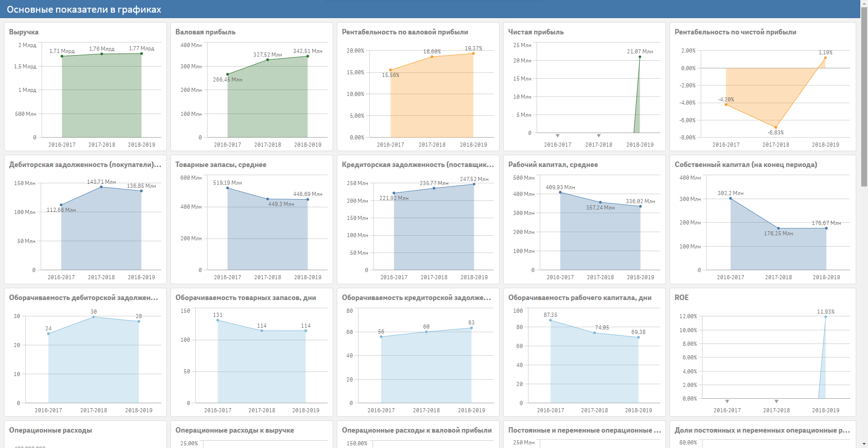
Task: Click the ROE chart title
Action: coord(681,298)
